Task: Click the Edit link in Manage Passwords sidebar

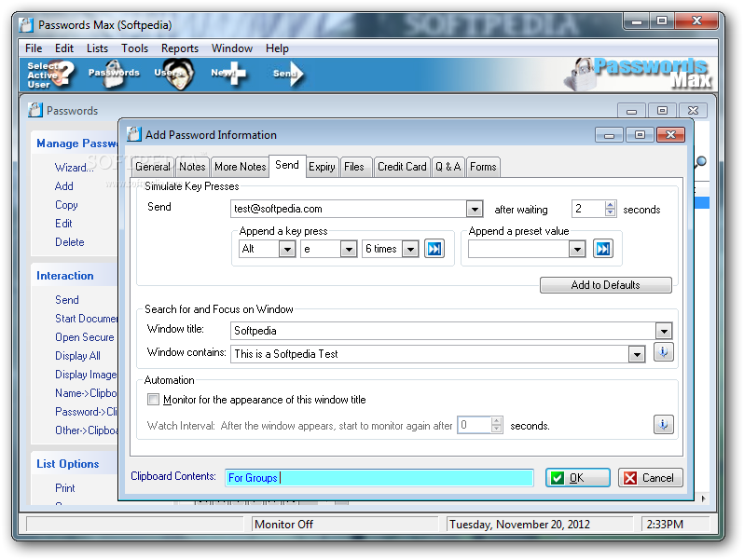Action: (x=63, y=224)
